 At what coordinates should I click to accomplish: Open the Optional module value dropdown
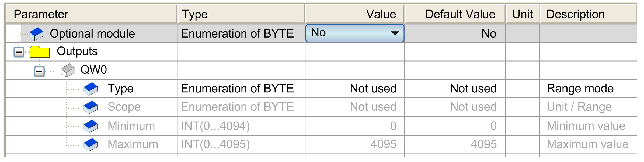(395, 33)
